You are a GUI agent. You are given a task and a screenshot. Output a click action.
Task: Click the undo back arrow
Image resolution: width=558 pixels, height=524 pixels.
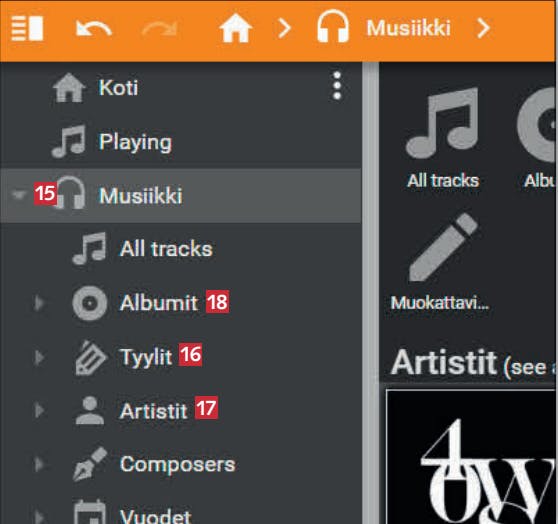pyautogui.click(x=94, y=28)
